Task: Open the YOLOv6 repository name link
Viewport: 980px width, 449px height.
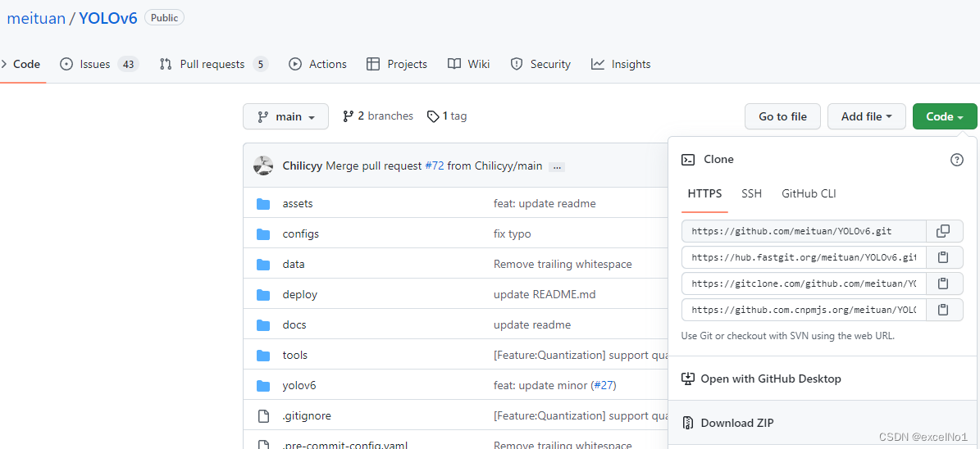Action: (108, 18)
